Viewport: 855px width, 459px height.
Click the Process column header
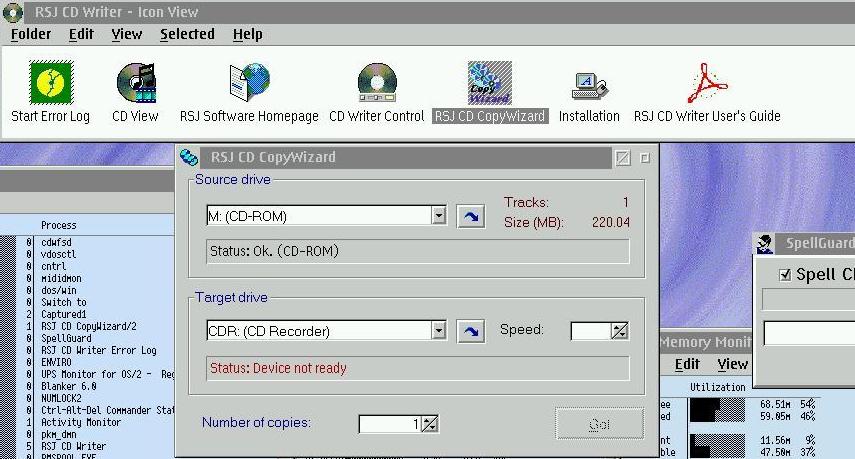(59, 225)
